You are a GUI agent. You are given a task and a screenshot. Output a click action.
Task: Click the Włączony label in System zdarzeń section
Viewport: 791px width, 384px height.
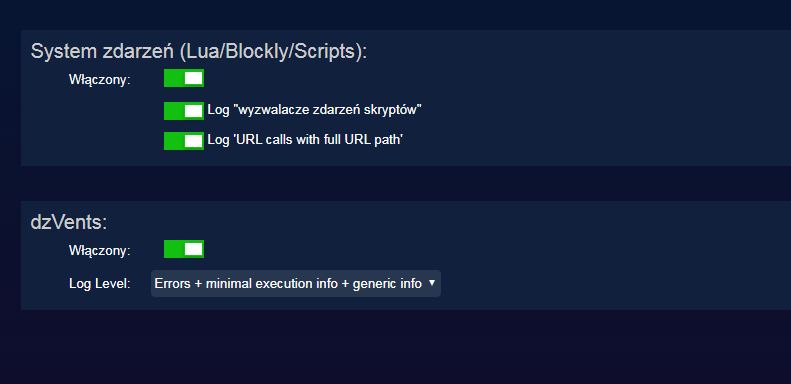click(99, 80)
